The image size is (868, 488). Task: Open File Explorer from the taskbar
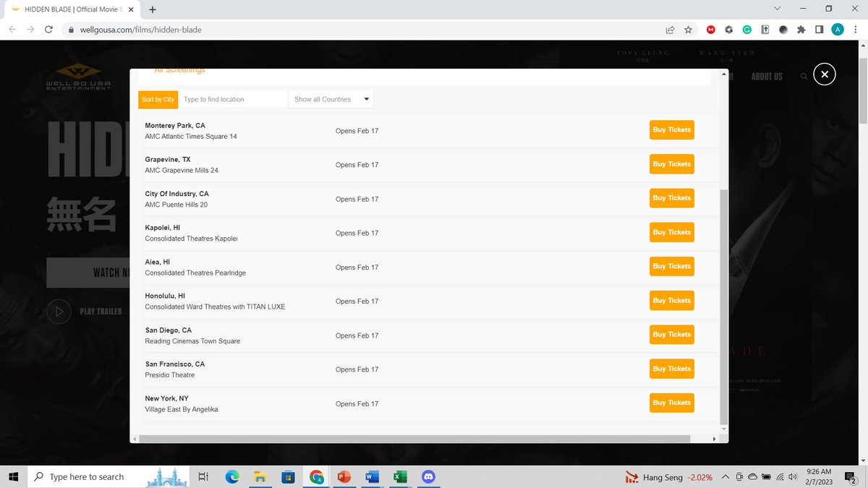pos(260,477)
